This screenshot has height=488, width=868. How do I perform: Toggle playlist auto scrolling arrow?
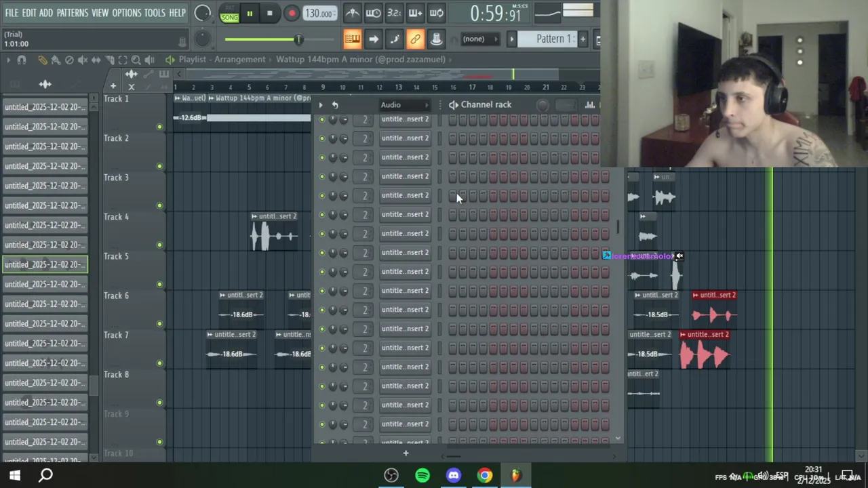[373, 39]
